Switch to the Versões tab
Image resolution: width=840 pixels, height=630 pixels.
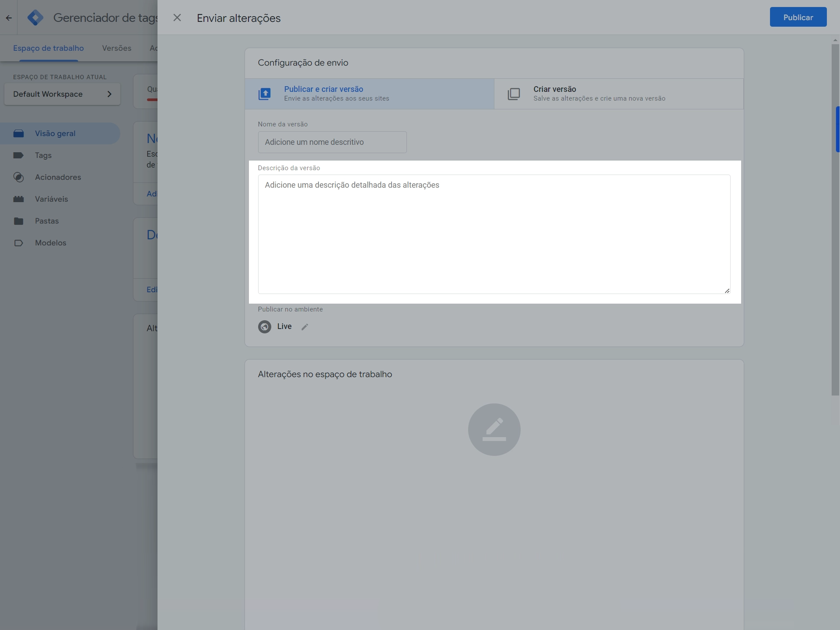(x=116, y=48)
